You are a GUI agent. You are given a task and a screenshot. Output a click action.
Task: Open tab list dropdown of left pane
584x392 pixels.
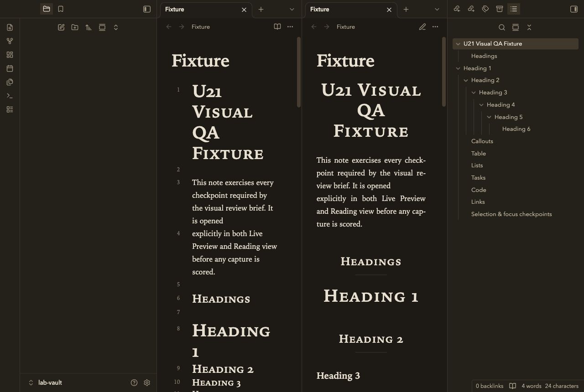click(292, 9)
